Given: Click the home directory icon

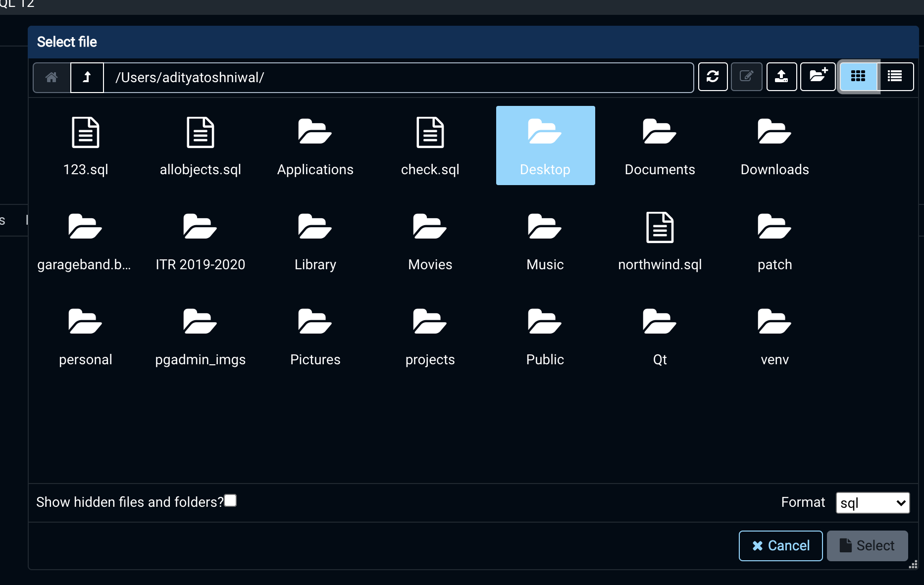Looking at the screenshot, I should 51,77.
